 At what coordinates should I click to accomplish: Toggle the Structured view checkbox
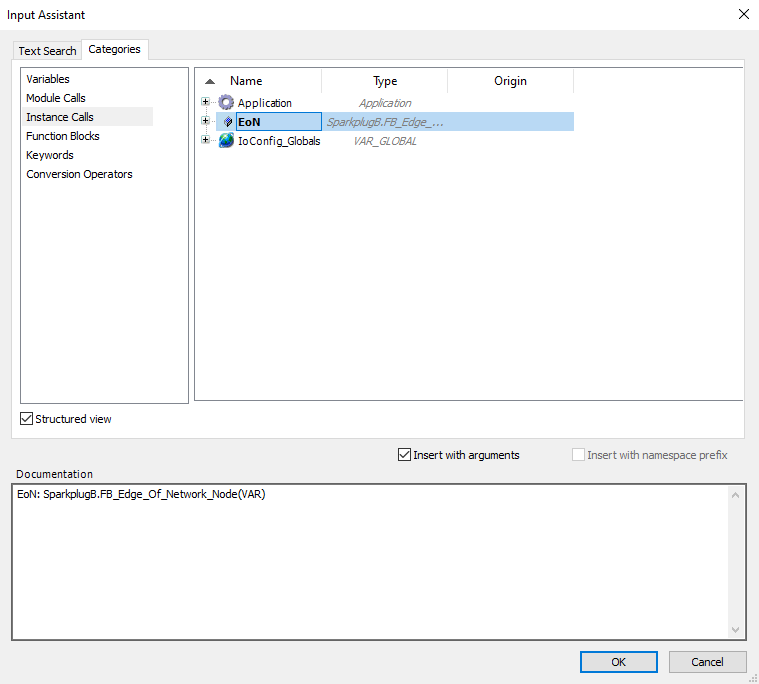[27, 419]
